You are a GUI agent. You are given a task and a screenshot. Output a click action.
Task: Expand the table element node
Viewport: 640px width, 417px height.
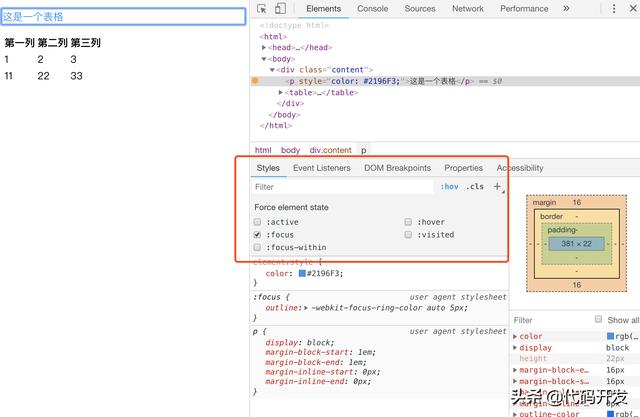(280, 92)
